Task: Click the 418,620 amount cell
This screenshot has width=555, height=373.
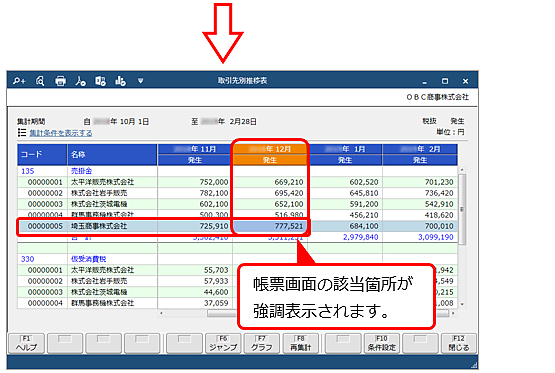Action: click(420, 215)
